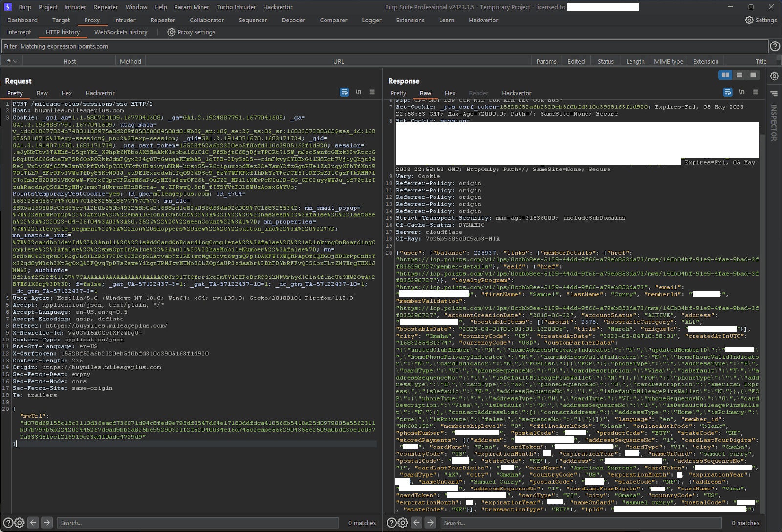
Task: Open the Request search settings gear
Action: [x=20, y=523]
